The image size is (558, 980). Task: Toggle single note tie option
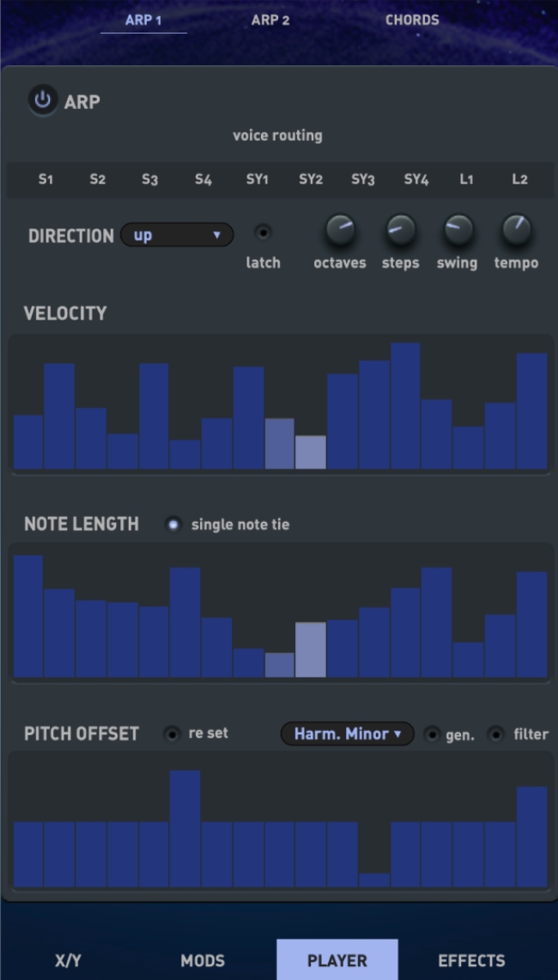pos(173,525)
